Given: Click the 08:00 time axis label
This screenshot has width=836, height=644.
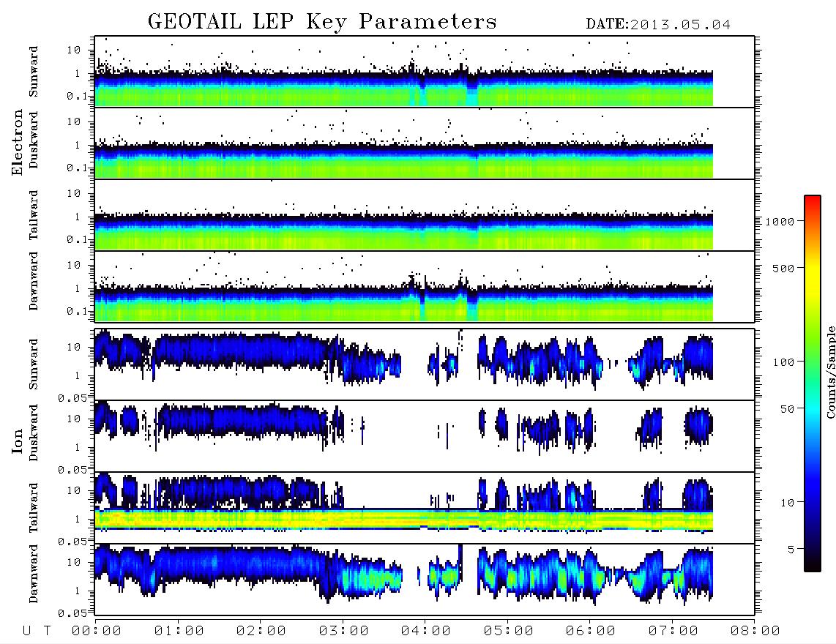Looking at the screenshot, I should [755, 631].
